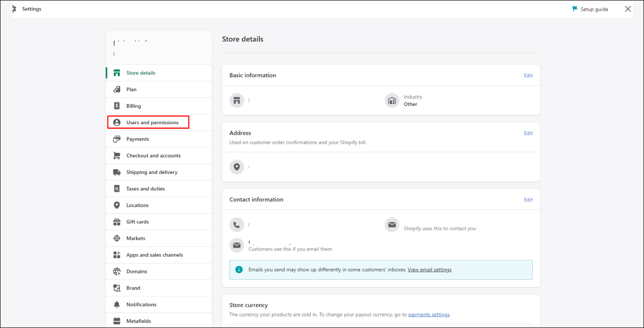Select Payments in the sidebar
This screenshot has width=644, height=328.
pyautogui.click(x=159, y=139)
